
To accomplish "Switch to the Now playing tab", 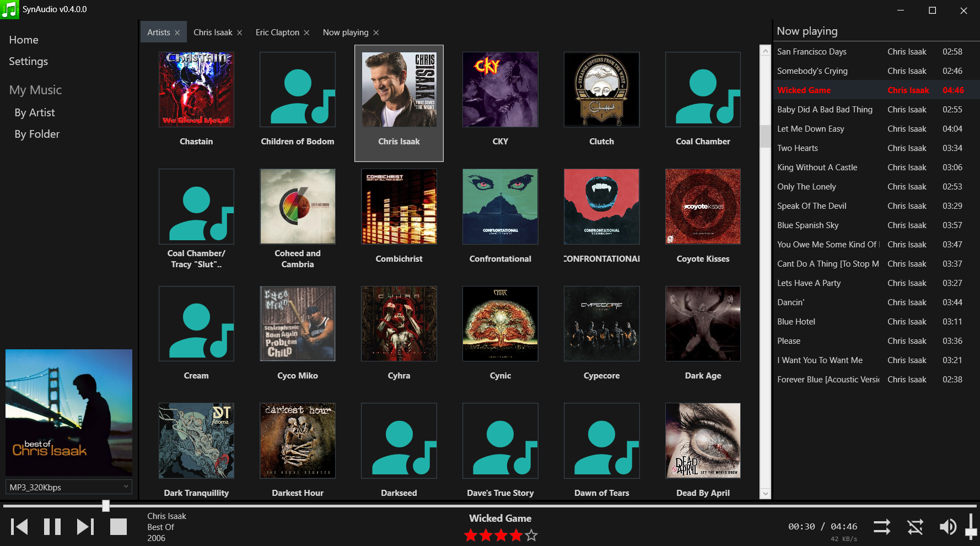I will click(x=346, y=33).
